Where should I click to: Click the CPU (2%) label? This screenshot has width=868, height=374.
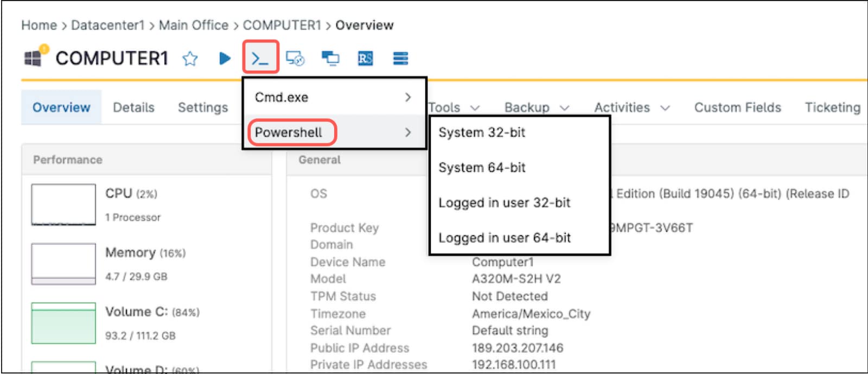pyautogui.click(x=131, y=193)
